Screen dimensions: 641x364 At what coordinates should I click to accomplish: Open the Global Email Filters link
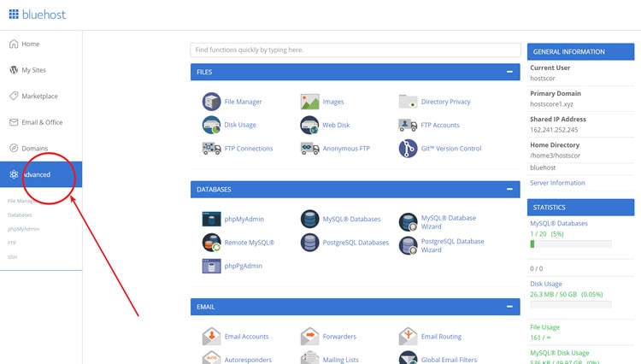point(449,360)
